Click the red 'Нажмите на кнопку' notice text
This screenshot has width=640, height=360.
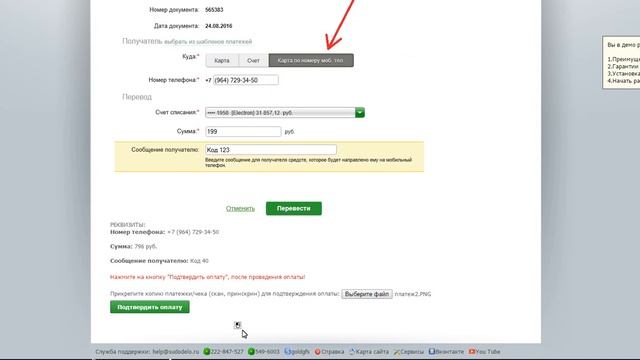tap(207, 277)
